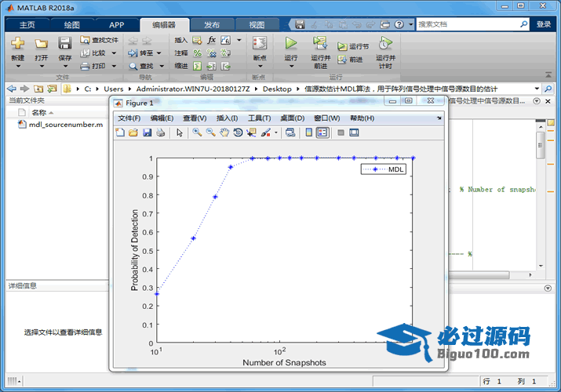Screen dimensions: 561x392
Task: Toggle the Insert Legend button in Figure toolbar
Action: 322,132
